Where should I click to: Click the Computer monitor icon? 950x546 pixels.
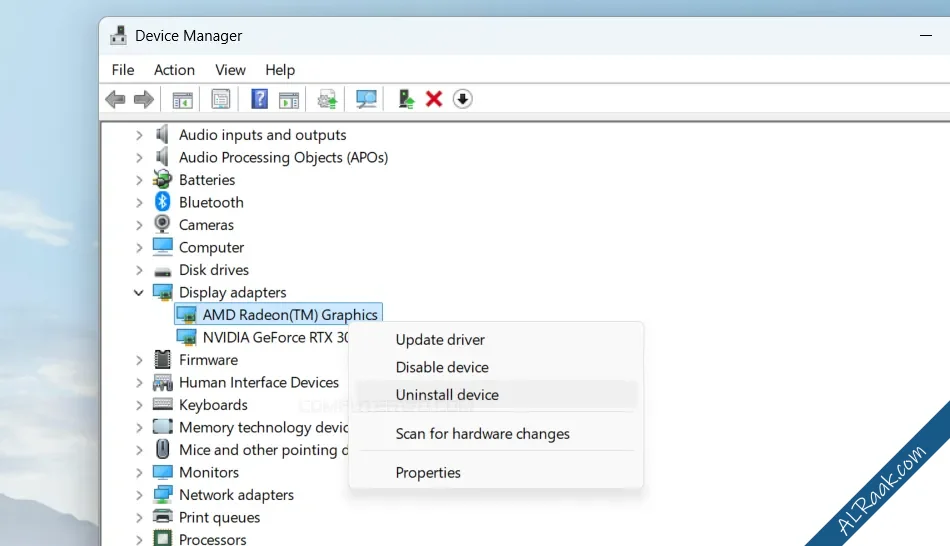(x=162, y=247)
